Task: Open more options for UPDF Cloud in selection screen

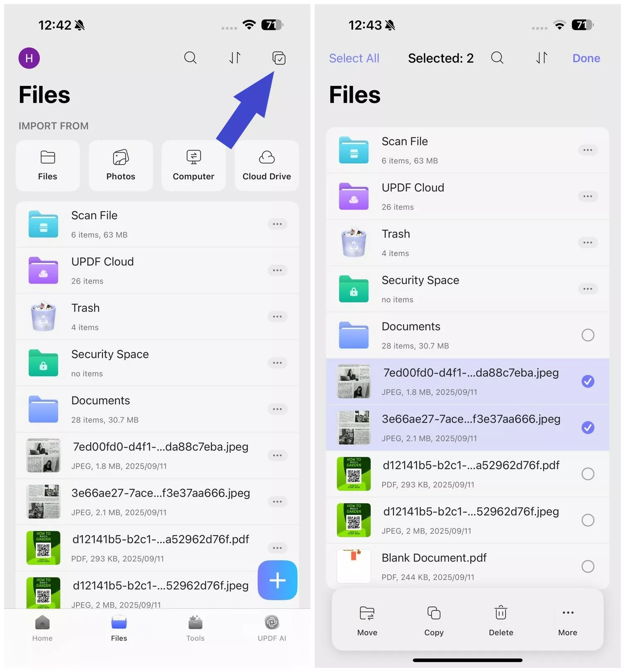Action: pyautogui.click(x=588, y=196)
